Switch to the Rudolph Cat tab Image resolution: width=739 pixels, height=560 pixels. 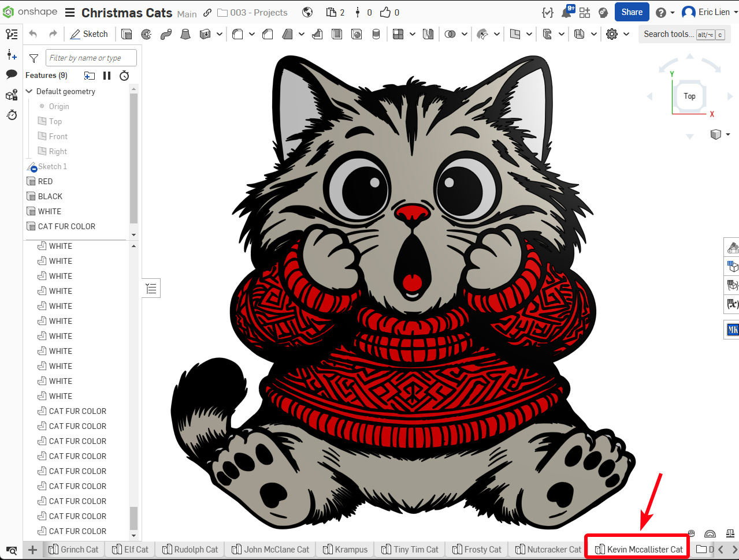point(190,550)
